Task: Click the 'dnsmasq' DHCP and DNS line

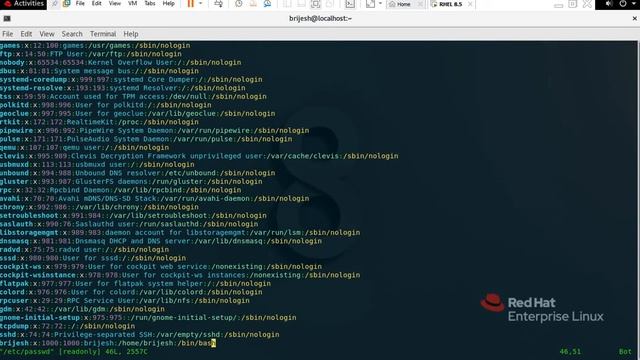Action: (x=161, y=241)
